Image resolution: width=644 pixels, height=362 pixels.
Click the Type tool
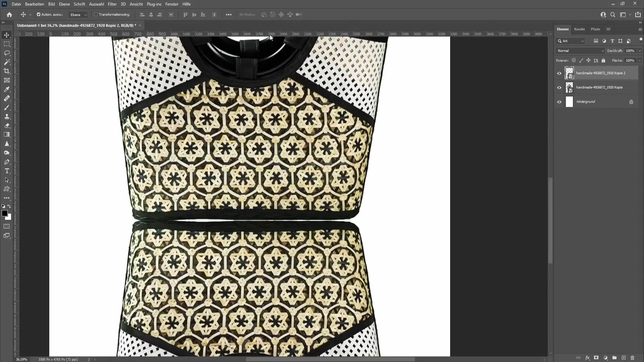[x=7, y=171]
